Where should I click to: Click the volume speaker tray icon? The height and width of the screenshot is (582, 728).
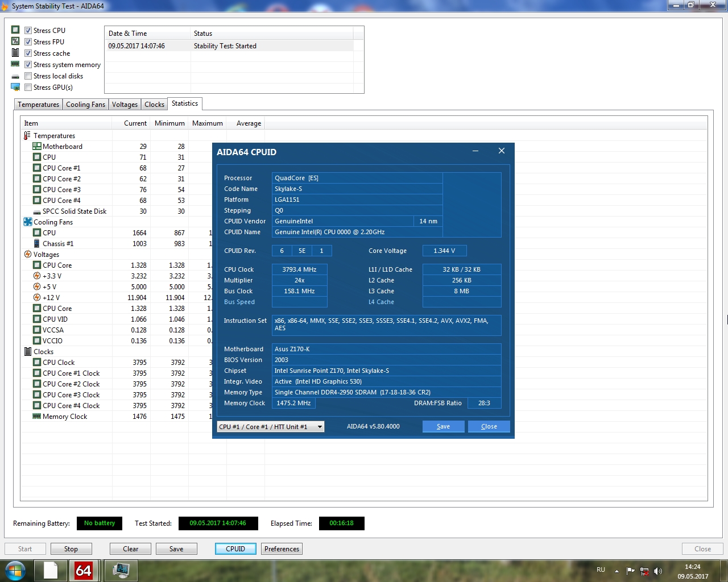click(658, 571)
